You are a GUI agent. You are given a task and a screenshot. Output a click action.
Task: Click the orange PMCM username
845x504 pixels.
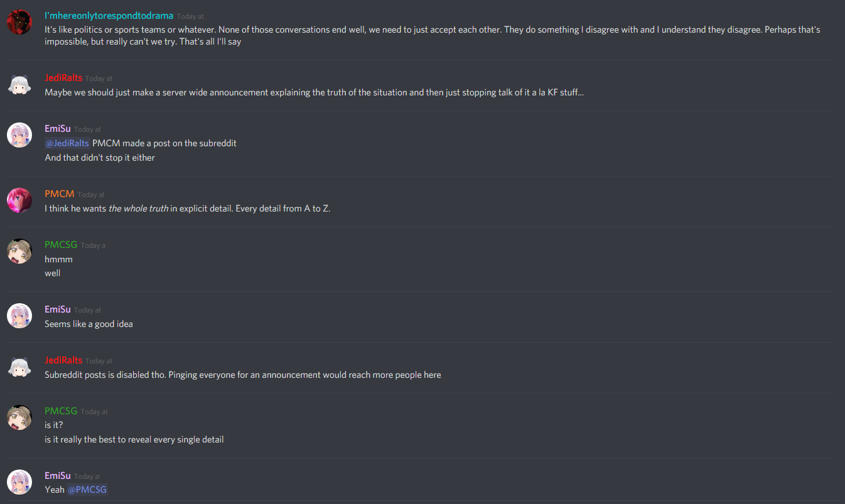pos(60,194)
